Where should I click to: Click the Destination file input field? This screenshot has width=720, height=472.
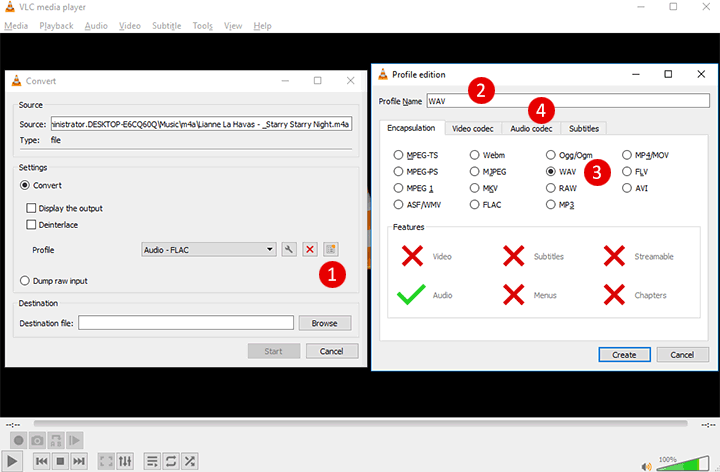(186, 323)
